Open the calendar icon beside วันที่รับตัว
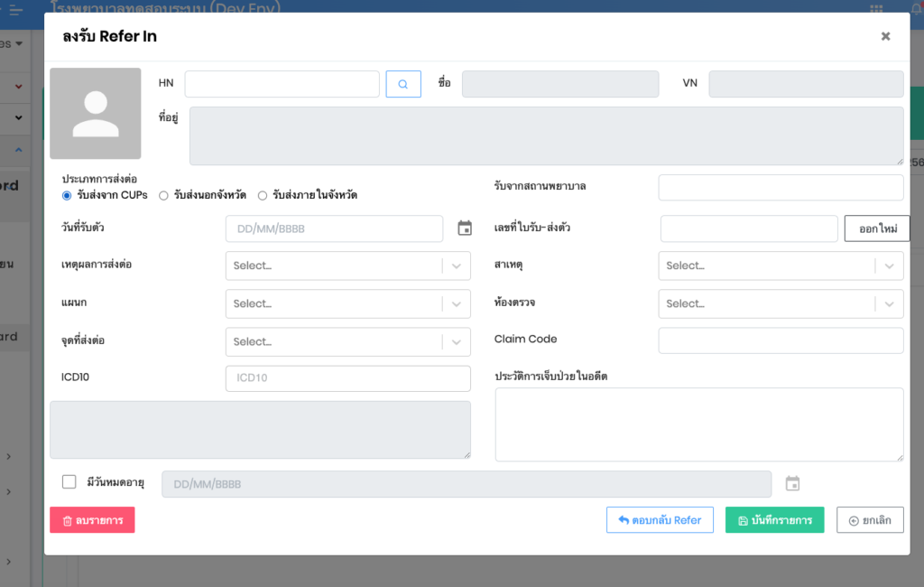Viewport: 924px width, 587px height. 465,228
